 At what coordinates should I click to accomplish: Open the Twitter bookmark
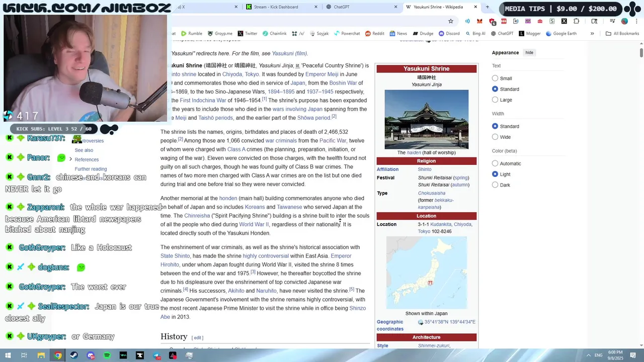(247, 34)
